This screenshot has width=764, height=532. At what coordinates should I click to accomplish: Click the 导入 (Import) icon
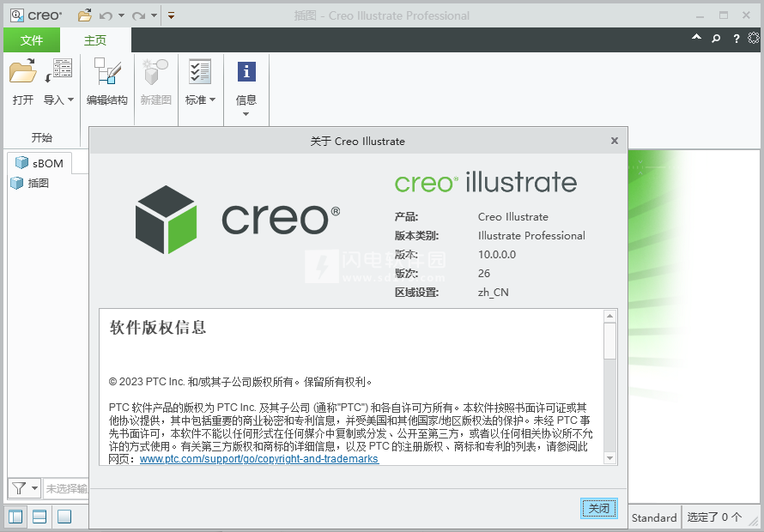(x=58, y=71)
